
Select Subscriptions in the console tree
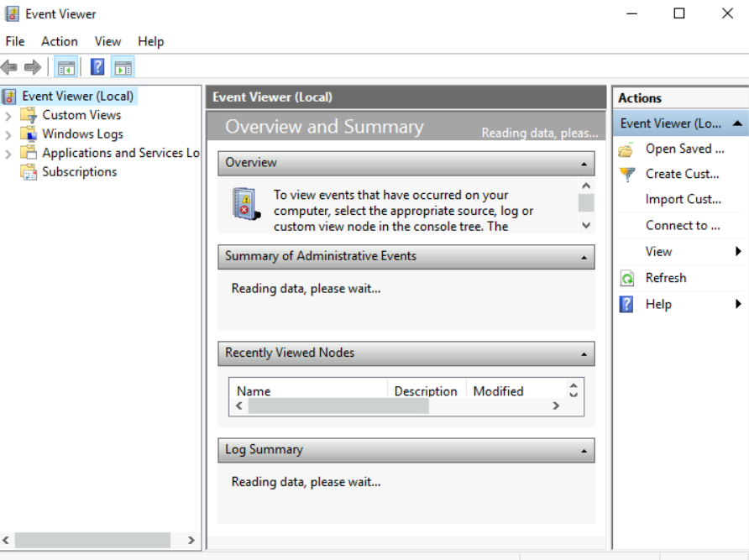79,172
